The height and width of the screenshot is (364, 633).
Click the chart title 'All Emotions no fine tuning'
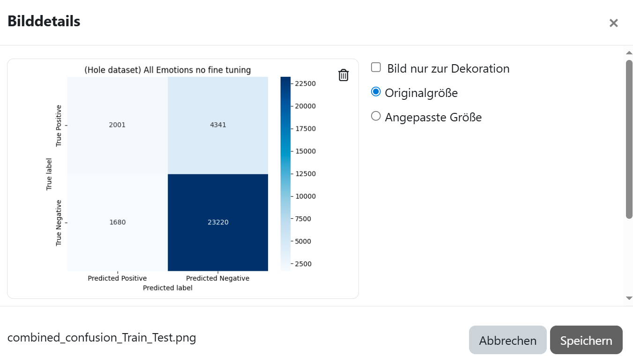point(167,70)
